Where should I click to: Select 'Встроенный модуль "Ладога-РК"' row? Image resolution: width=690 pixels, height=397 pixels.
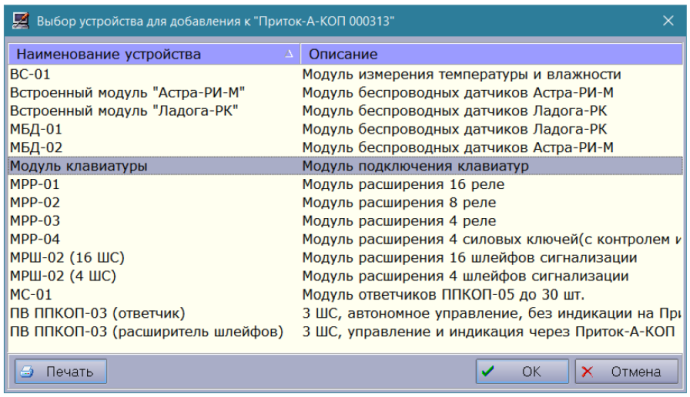(x=345, y=111)
